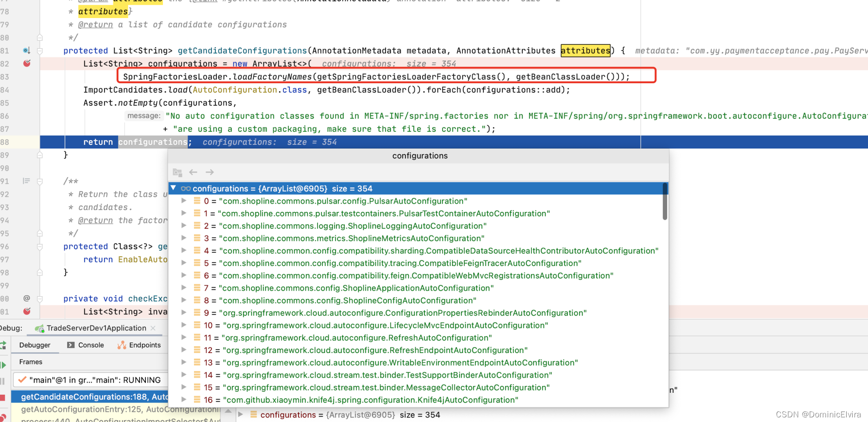Click the inline configurations size = 354 hint on line 82
868x422 pixels.
point(389,64)
